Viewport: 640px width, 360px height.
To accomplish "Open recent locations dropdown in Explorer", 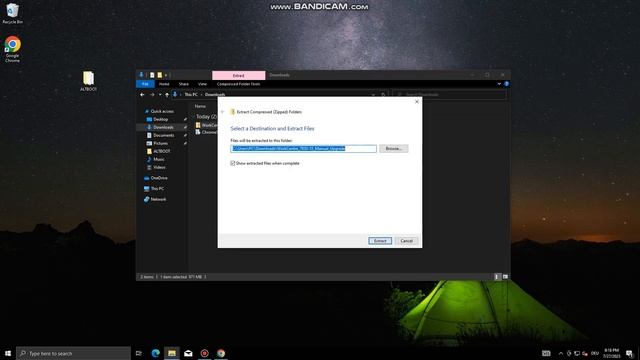I will (x=160, y=95).
